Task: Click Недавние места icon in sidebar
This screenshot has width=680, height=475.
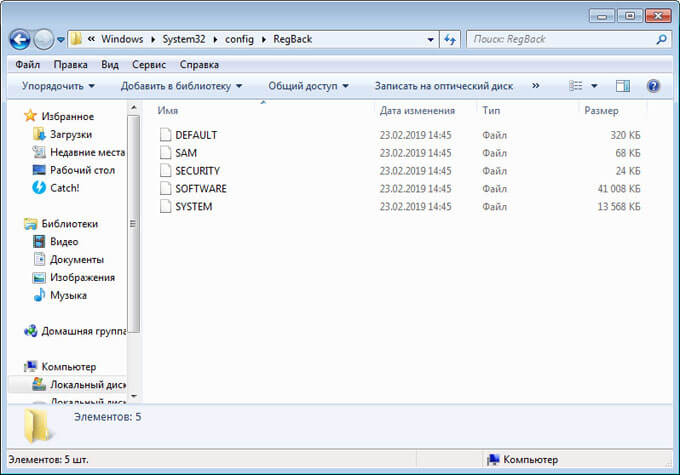Action: (x=39, y=152)
